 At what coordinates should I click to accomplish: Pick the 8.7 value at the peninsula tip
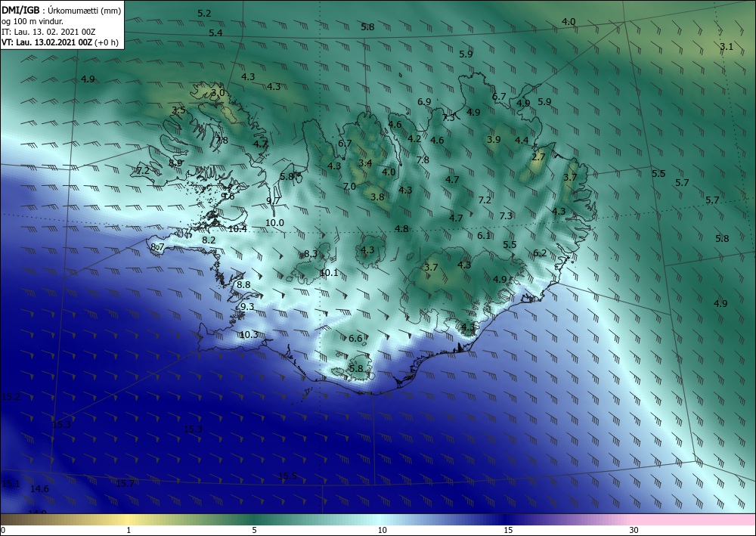(158, 247)
